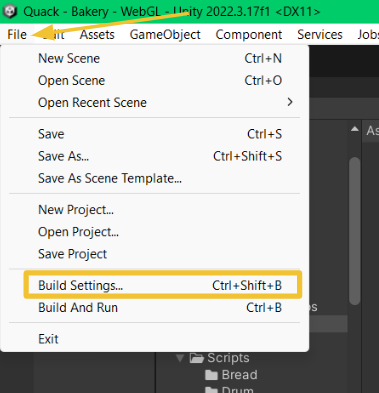
Task: Open the Services menu
Action: [x=320, y=34]
